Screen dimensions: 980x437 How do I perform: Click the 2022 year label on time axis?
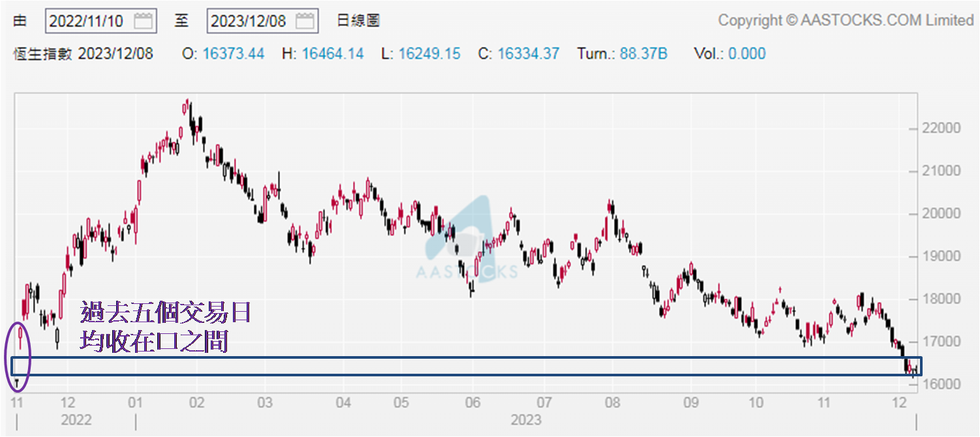click(x=76, y=419)
